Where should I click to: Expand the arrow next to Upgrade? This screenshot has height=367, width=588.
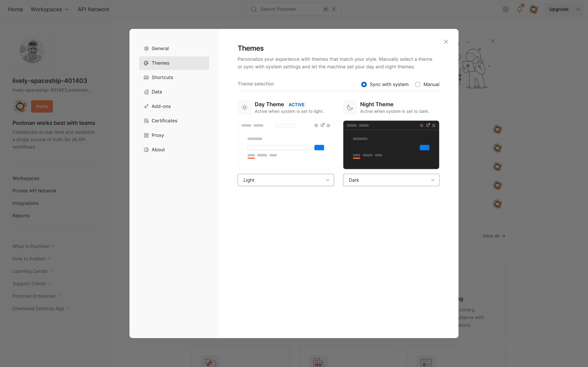578,9
